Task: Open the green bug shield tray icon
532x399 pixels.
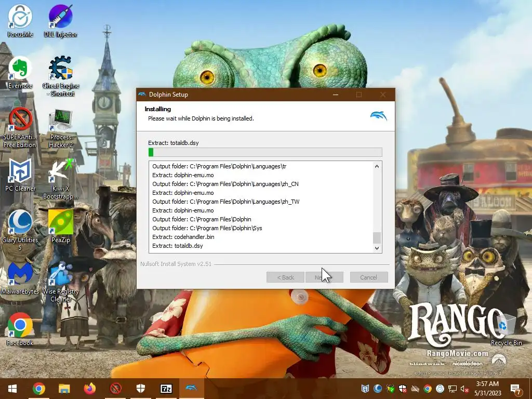Action: pos(390,389)
